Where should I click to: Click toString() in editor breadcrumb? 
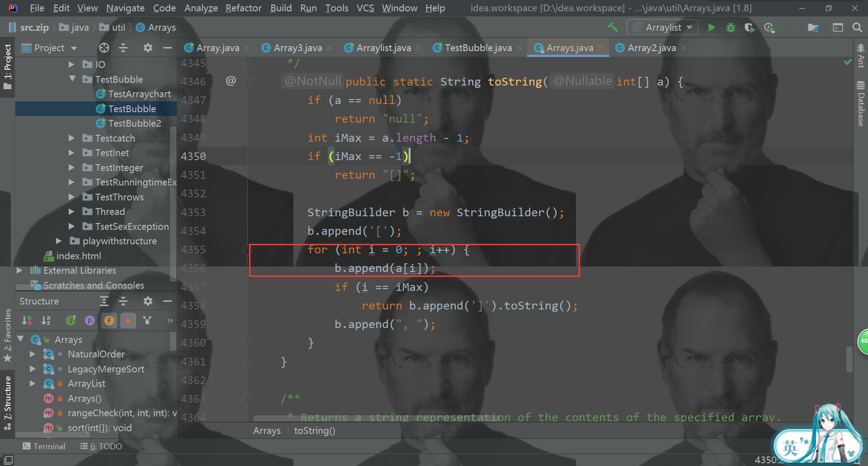click(315, 431)
